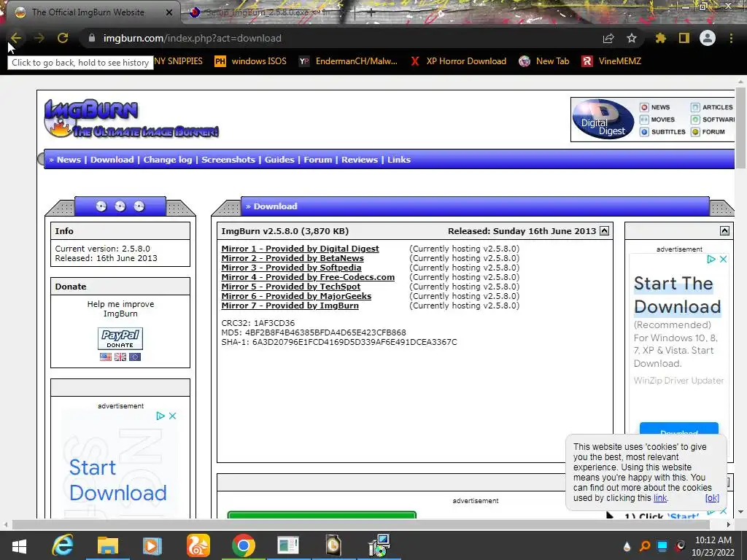Open the News menu item
The image size is (747, 560).
[69, 160]
